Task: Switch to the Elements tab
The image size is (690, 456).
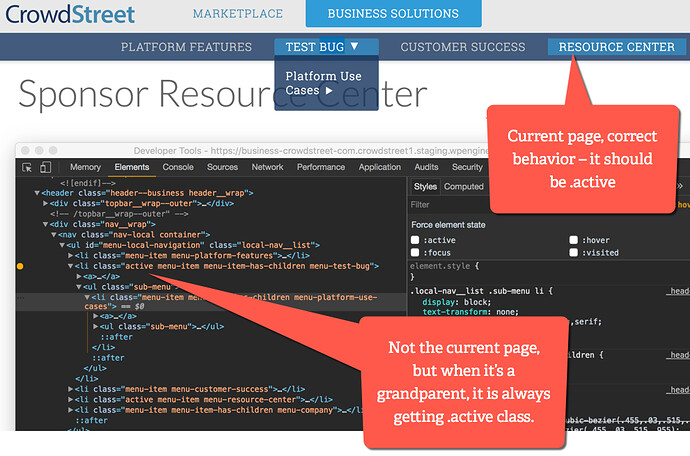Action: [132, 167]
